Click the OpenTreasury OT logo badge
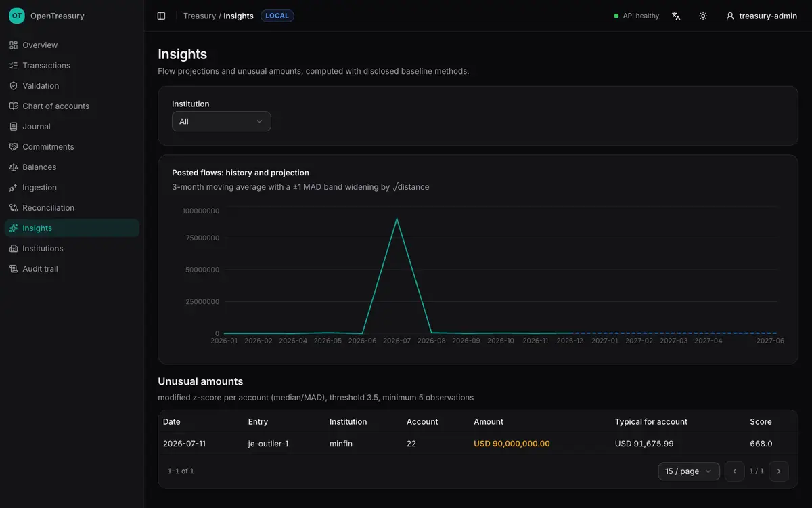Screen dimensions: 812x508 (x=17, y=16)
